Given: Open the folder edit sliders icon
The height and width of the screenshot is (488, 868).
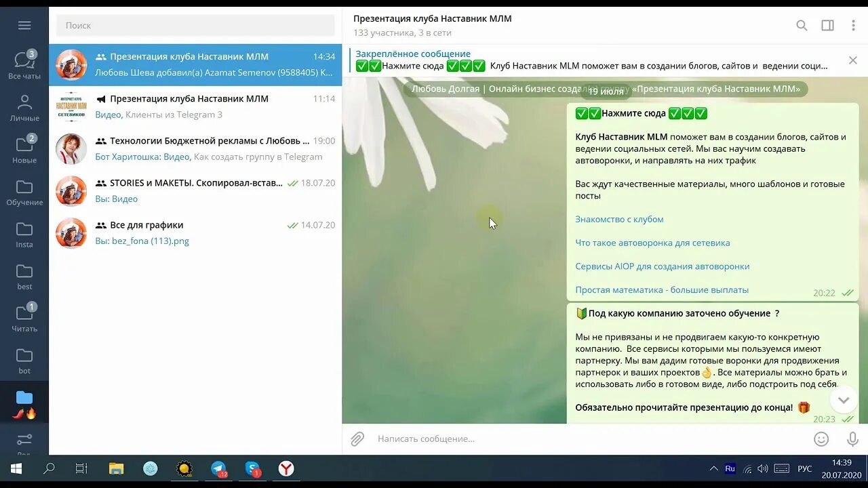Looking at the screenshot, I should coord(24,440).
